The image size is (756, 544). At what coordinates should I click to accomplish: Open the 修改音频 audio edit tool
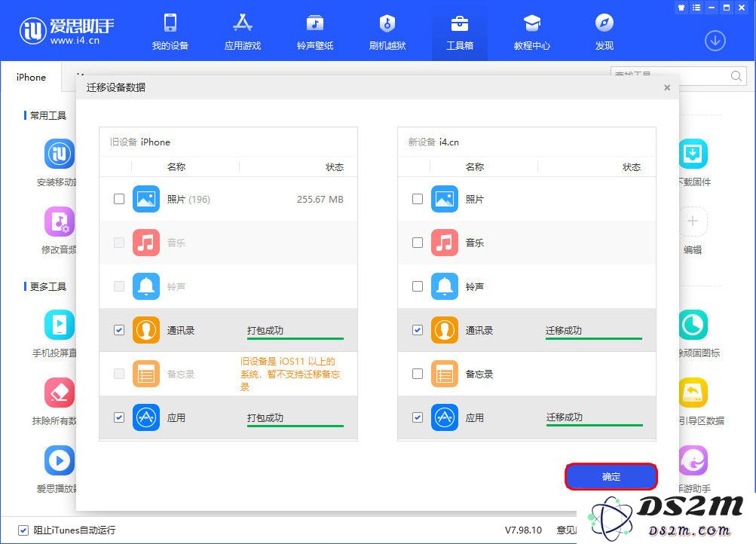click(60, 222)
